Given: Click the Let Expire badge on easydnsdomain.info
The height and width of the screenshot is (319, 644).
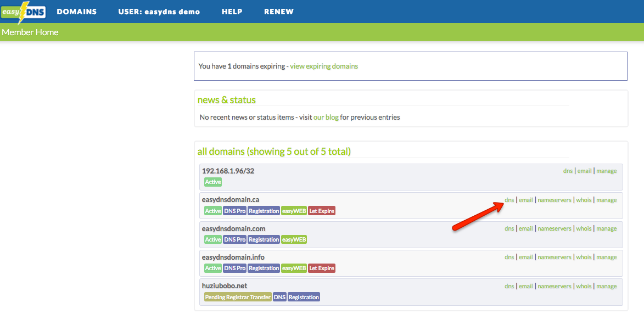Looking at the screenshot, I should click(322, 268).
